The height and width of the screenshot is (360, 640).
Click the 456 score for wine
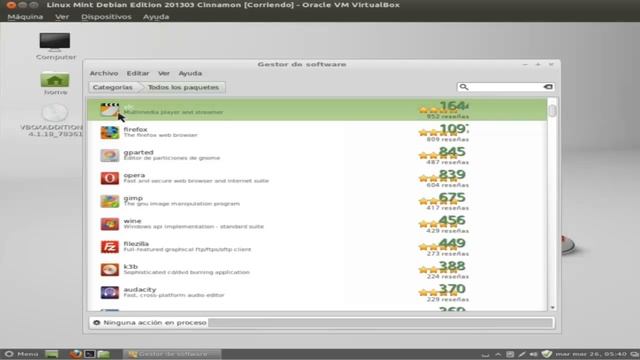click(452, 220)
